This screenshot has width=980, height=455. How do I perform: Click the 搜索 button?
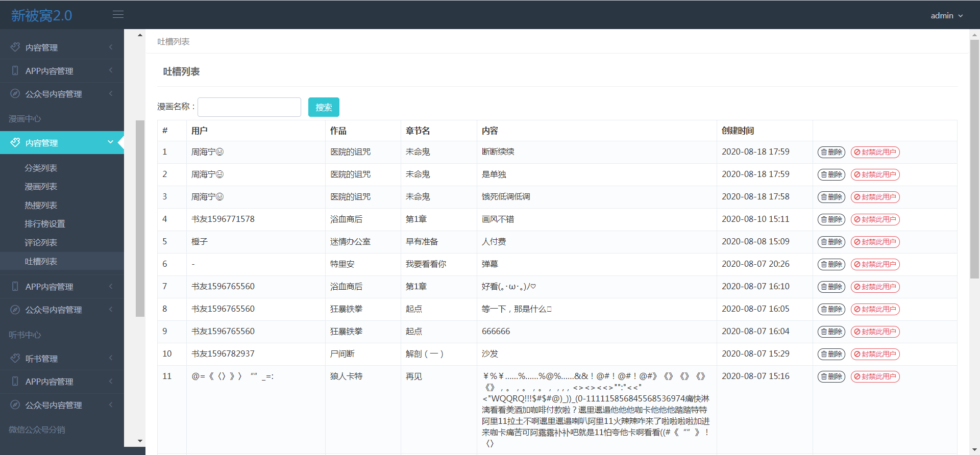324,107
